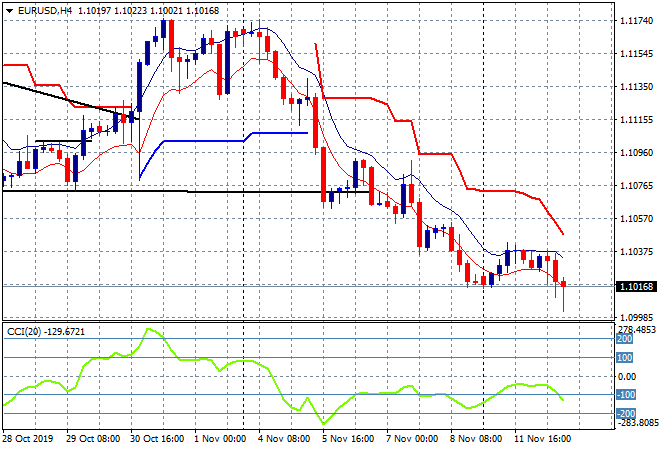Click the 1.11155 price scale label

[x=637, y=120]
